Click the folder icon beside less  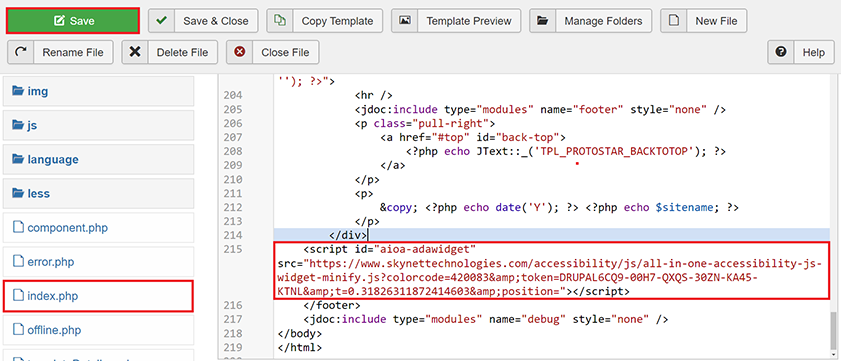(x=18, y=193)
